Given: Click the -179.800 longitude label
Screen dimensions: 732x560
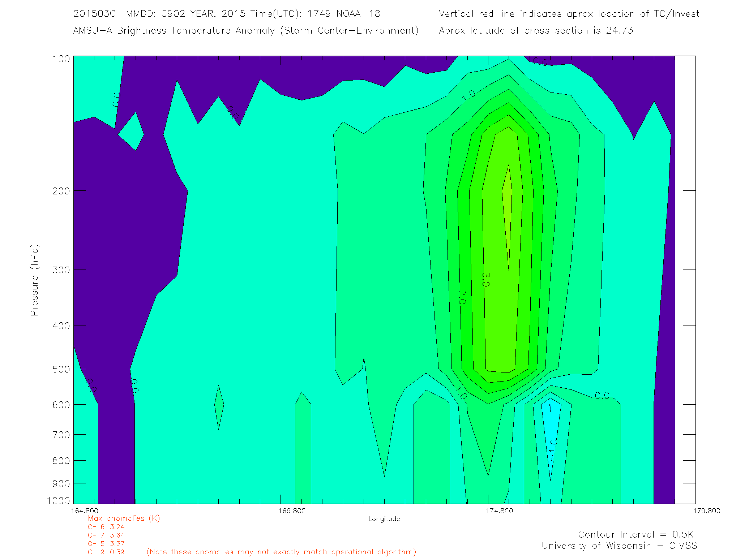Looking at the screenshot, I should pos(703,511).
